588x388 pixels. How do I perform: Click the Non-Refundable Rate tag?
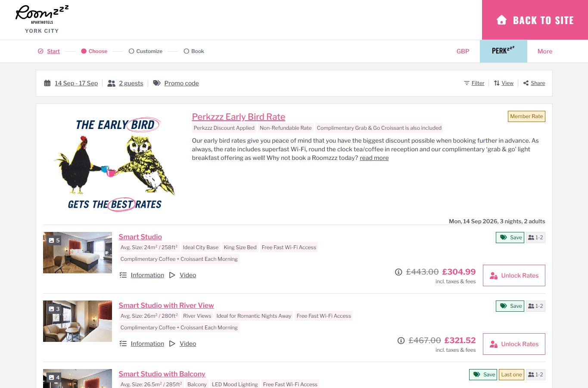pos(286,128)
